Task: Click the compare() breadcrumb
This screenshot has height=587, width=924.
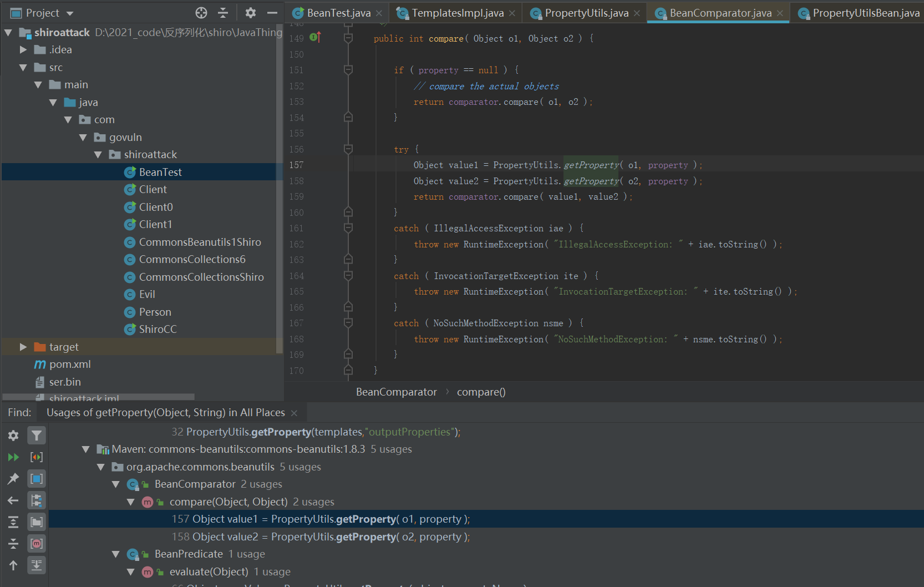Action: (481, 392)
